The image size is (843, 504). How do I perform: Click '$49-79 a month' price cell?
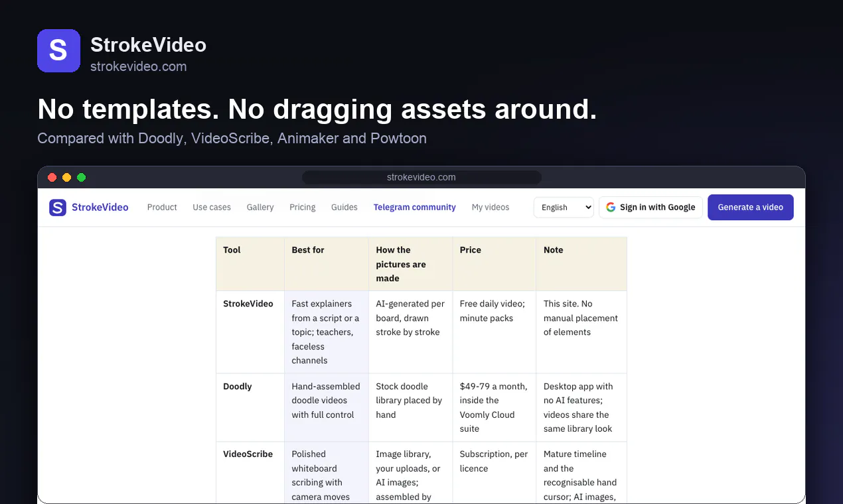495,408
